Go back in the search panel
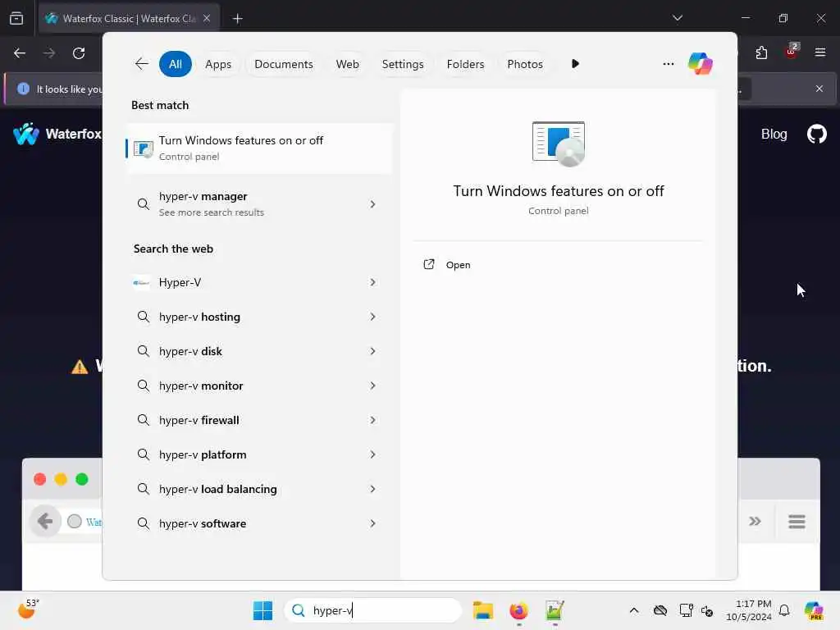The width and height of the screenshot is (840, 630). tap(141, 64)
